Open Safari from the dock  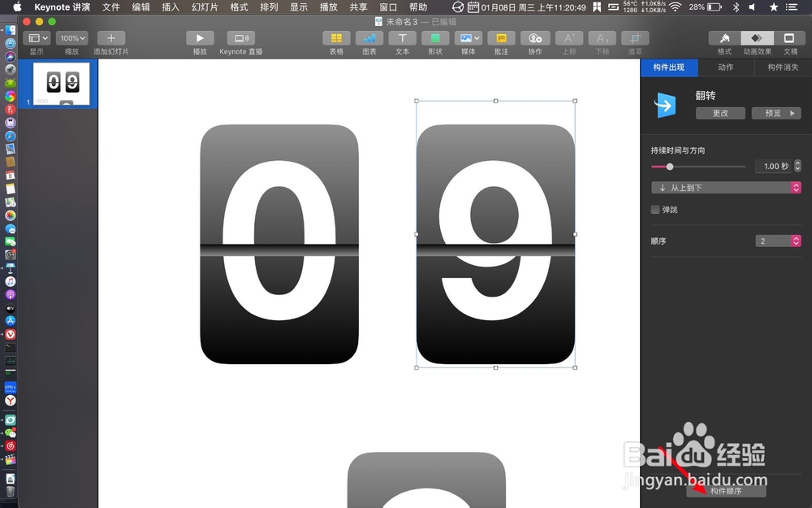point(11,137)
